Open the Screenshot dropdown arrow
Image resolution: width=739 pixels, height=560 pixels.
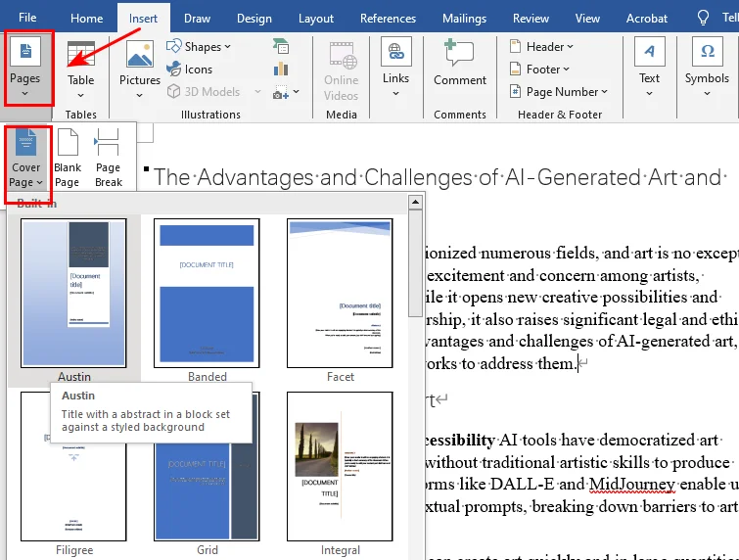click(296, 91)
